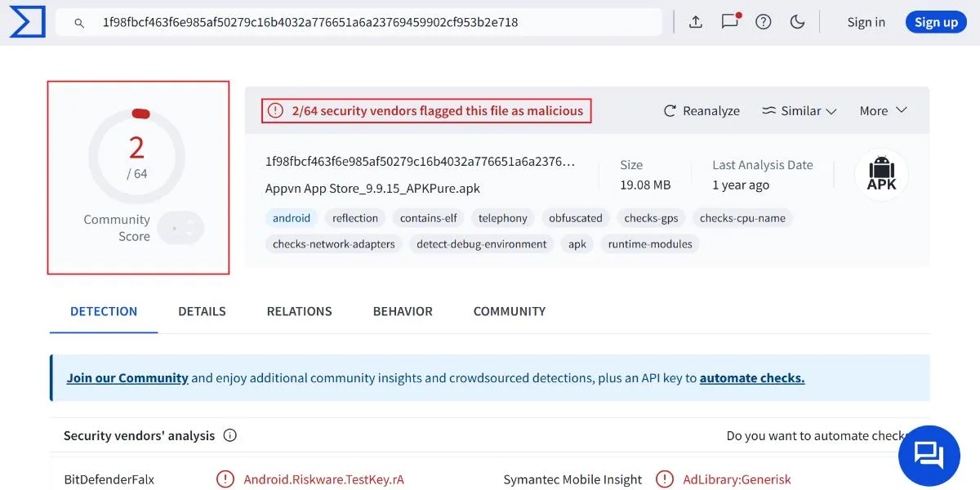The image size is (980, 490).
Task: Focus the hash search input field
Action: tap(359, 22)
